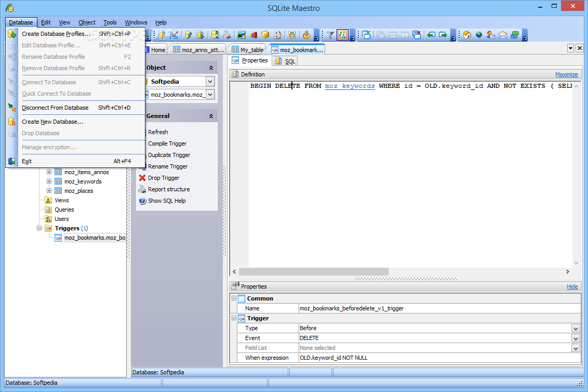Click the script with green arrow icon
588x392 pixels.
(x=201, y=35)
